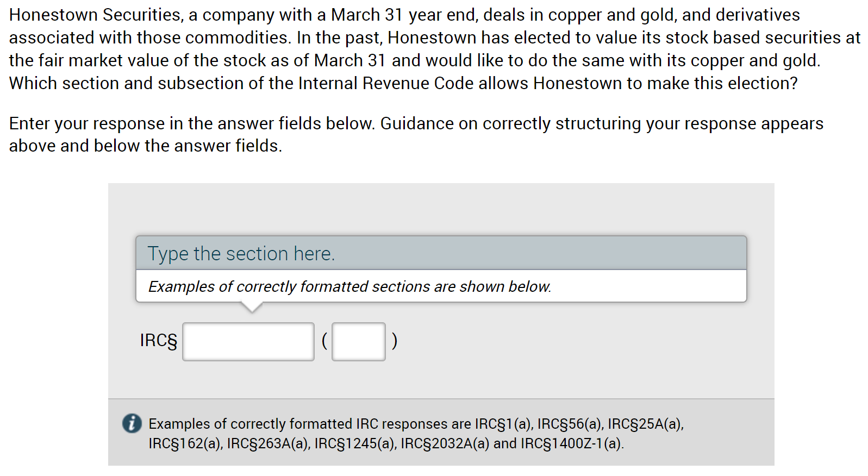Click the 'Honestown Securities' text starting the question
Viewport: 868px width, 476px height.
click(96, 15)
